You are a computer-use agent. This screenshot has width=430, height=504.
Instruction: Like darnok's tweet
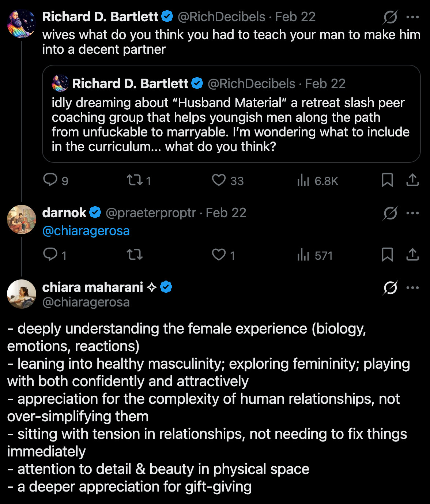(x=219, y=254)
